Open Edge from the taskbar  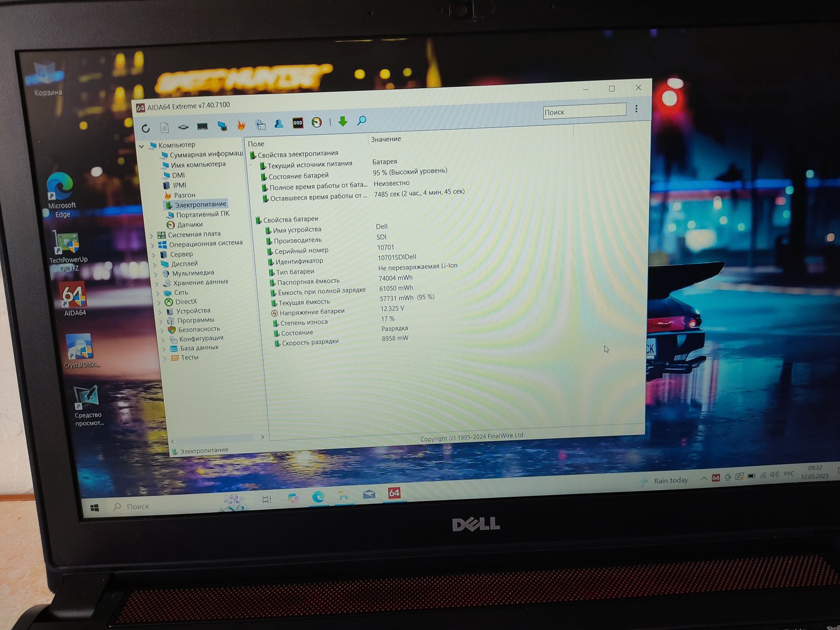tap(318, 497)
